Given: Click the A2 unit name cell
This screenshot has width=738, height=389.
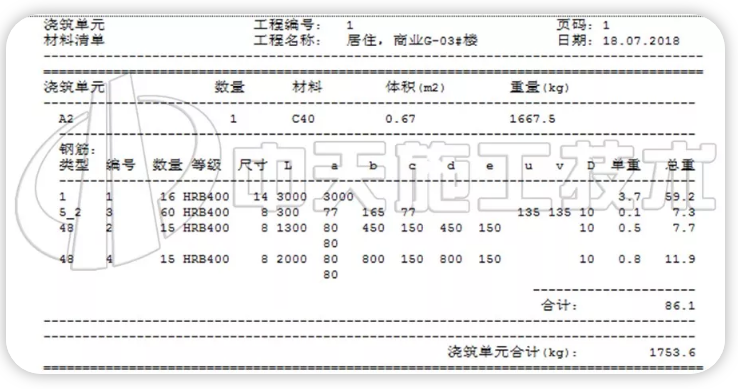Looking at the screenshot, I should tap(66, 119).
